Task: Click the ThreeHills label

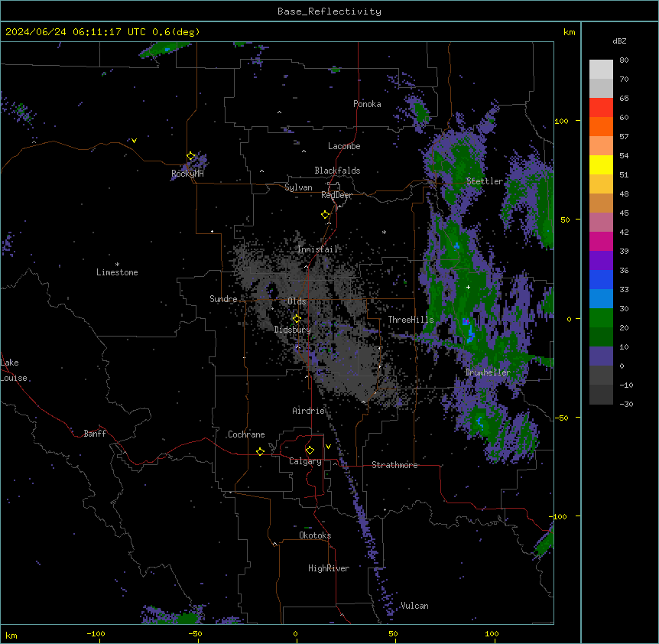Action: click(411, 320)
